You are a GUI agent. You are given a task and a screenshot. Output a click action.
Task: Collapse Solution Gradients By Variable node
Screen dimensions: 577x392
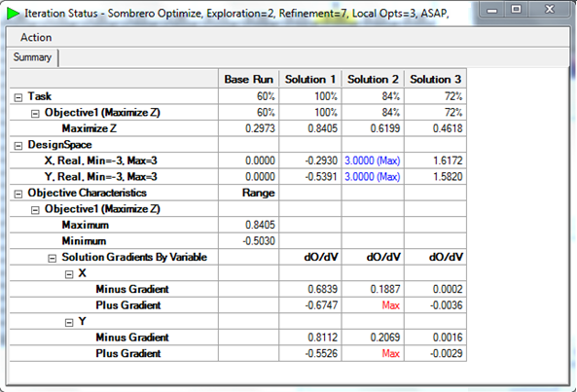[x=53, y=259]
